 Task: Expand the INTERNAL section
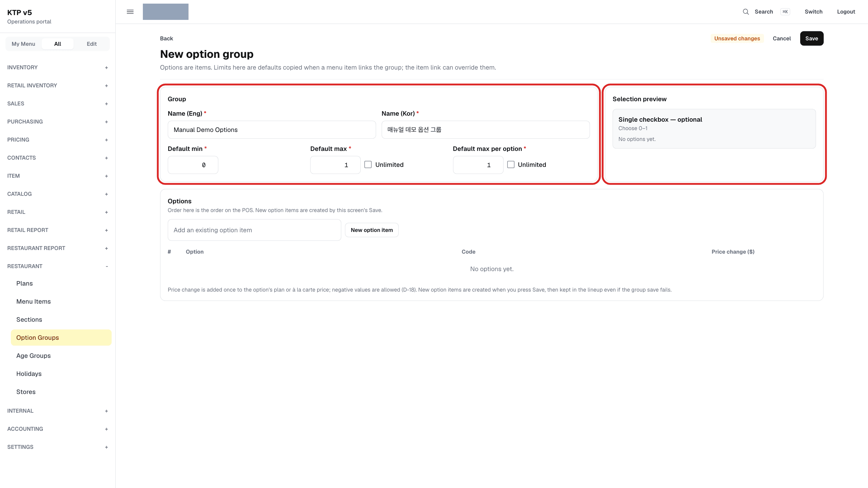point(58,411)
